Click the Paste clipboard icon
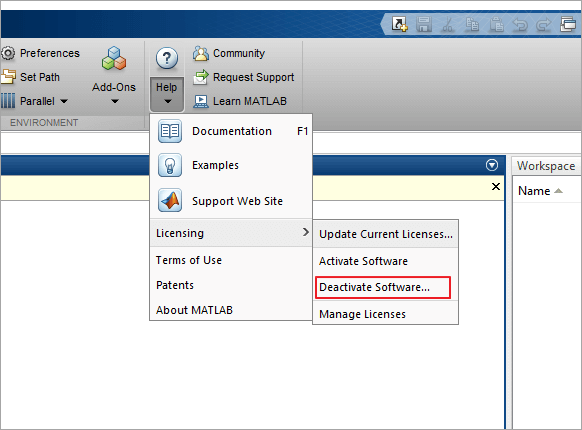 [496, 25]
